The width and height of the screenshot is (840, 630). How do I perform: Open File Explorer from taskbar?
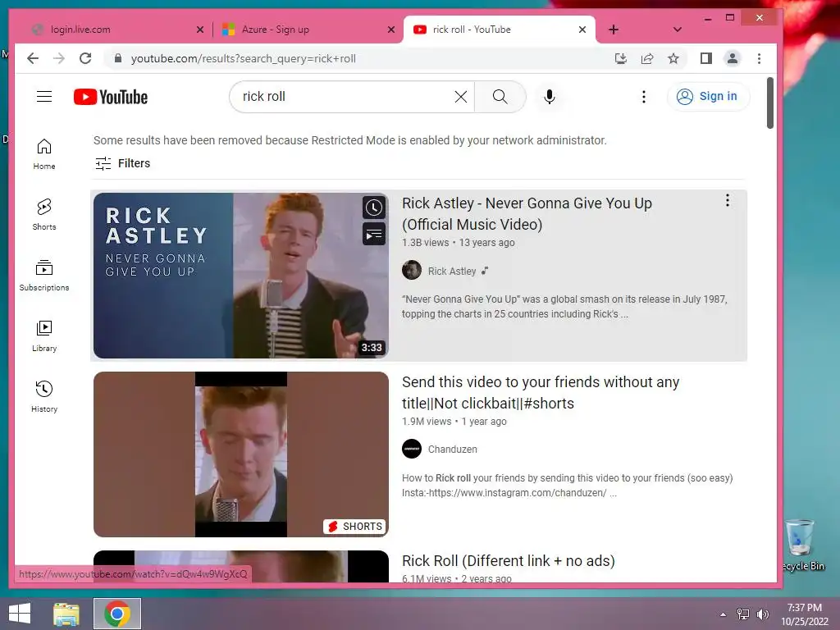tap(66, 614)
